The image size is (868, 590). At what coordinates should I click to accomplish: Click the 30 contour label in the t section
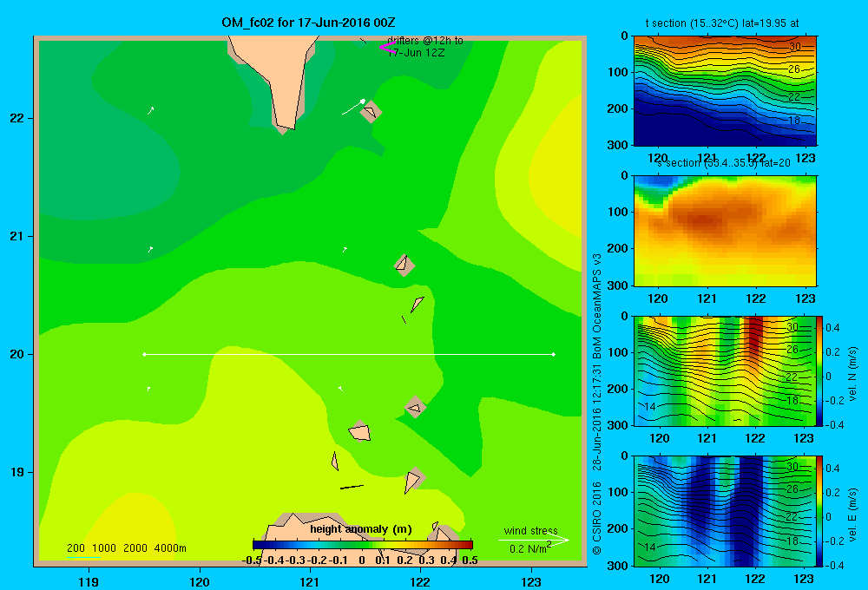pos(794,47)
